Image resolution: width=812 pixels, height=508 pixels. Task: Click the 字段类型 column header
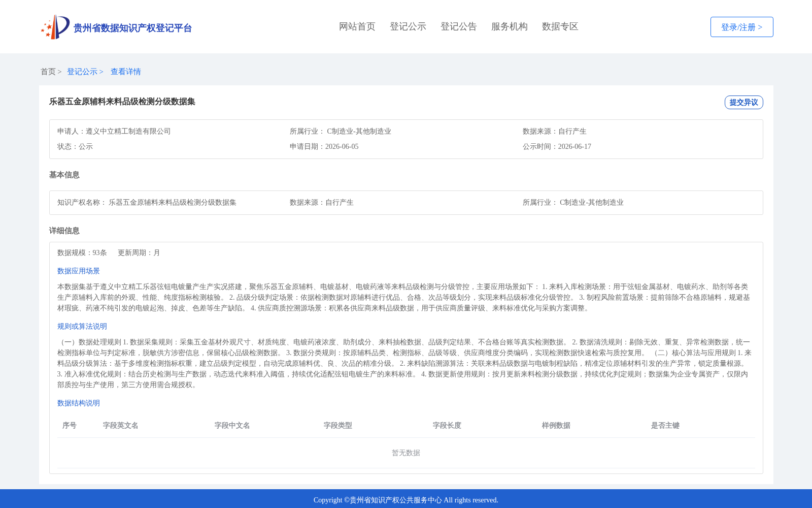coord(338,425)
